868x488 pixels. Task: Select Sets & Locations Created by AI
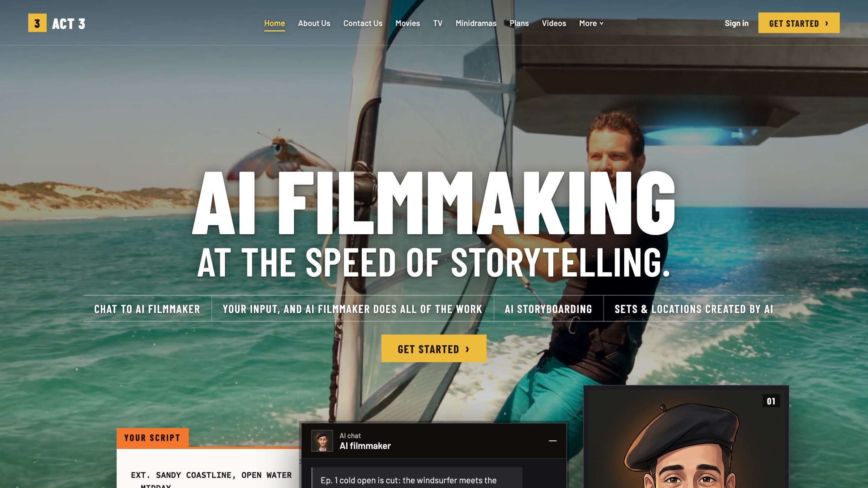(694, 309)
